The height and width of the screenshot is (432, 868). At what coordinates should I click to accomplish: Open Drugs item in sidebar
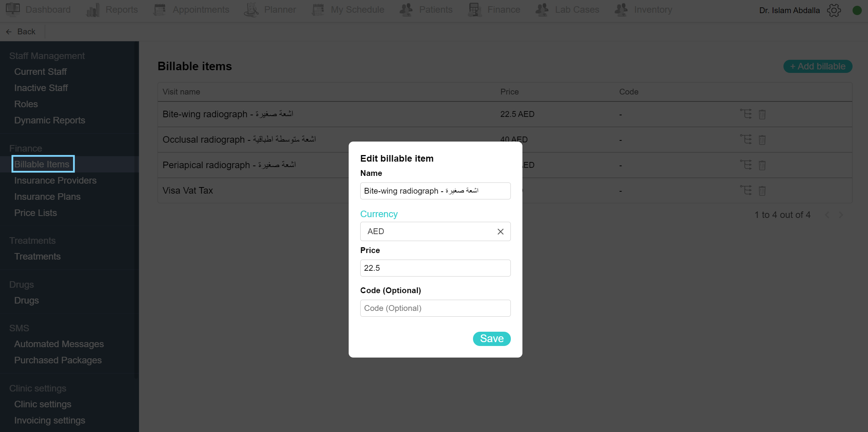pos(26,300)
